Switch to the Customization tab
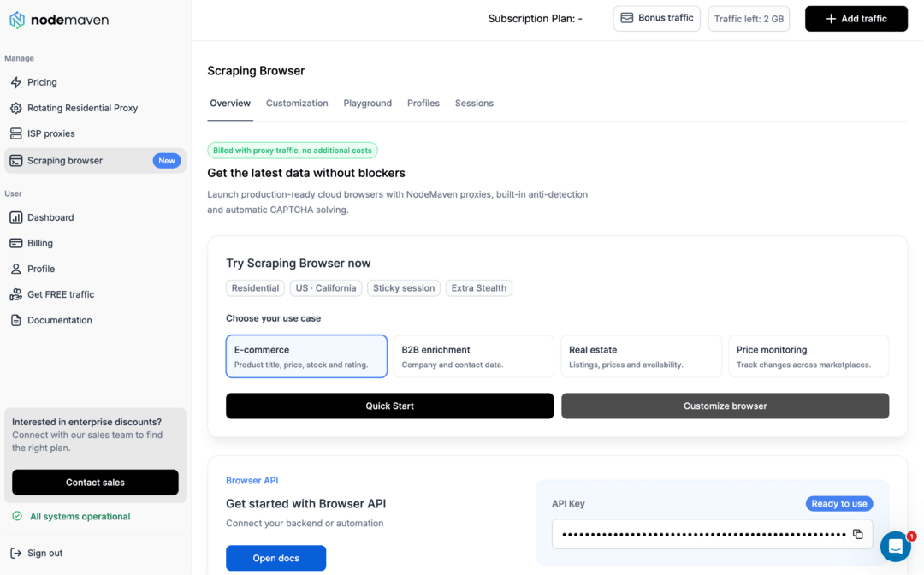The width and height of the screenshot is (924, 575). click(297, 103)
